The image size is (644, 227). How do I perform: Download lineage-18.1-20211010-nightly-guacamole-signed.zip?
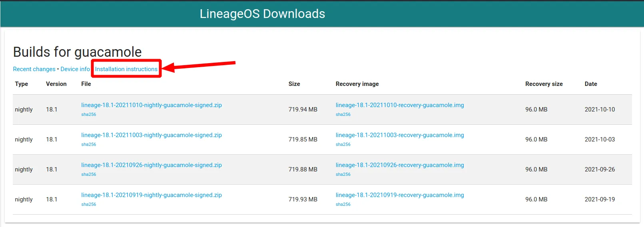click(x=151, y=105)
